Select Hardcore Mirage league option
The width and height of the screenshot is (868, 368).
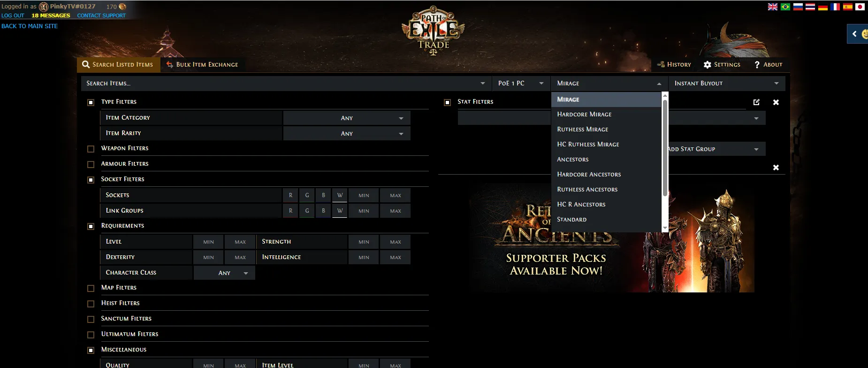(x=606, y=114)
